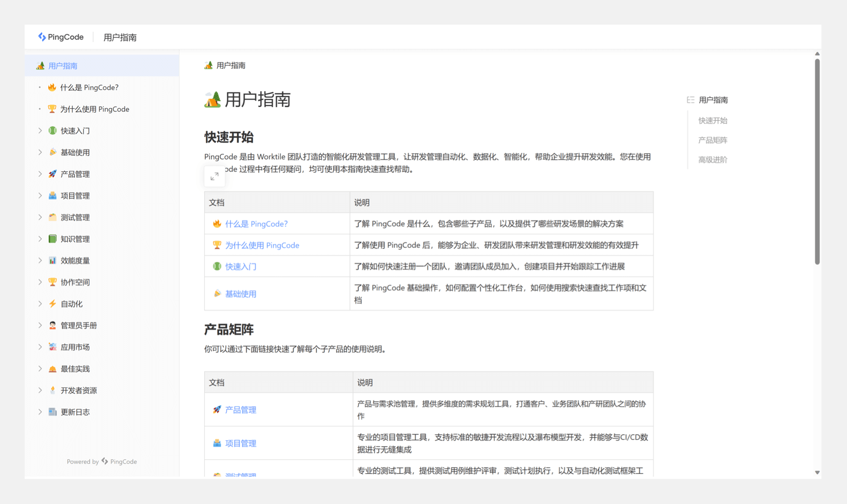Expand the 开发者资源 chevron
This screenshot has height=504, width=847.
click(40, 390)
